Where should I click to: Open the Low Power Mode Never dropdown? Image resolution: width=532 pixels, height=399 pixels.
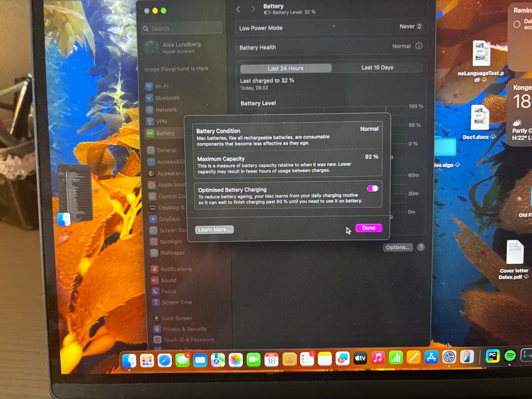pos(411,27)
